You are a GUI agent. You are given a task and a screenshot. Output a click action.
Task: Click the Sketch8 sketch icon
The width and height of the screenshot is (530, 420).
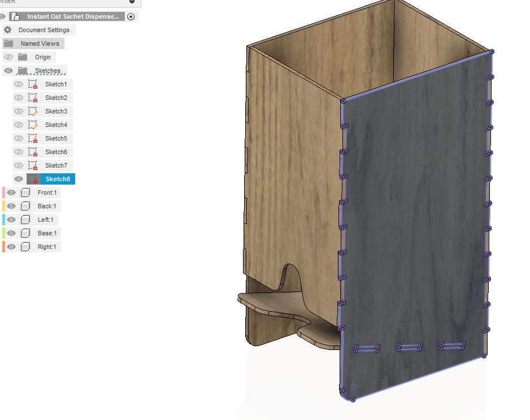[33, 179]
